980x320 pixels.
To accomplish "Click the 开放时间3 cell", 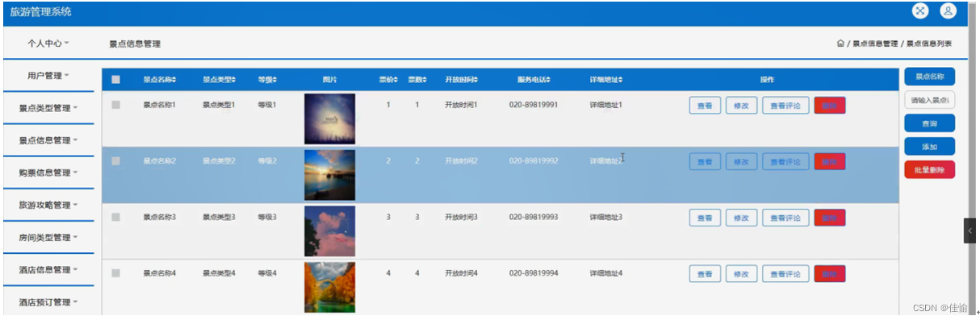I will tap(462, 218).
